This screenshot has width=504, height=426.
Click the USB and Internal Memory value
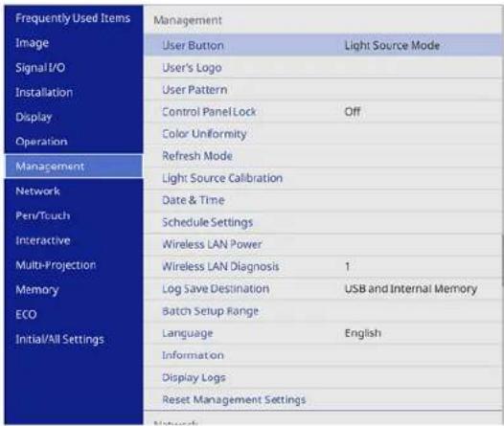[x=411, y=289]
